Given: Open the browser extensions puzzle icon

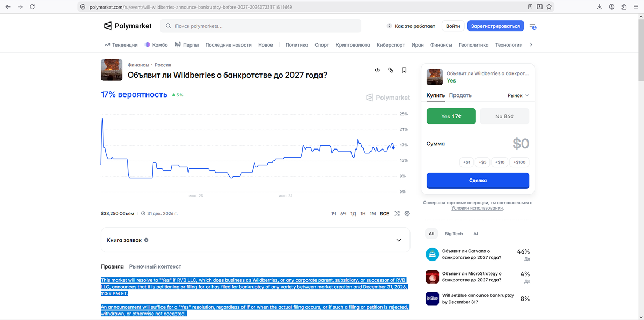Looking at the screenshot, I should coord(624,7).
